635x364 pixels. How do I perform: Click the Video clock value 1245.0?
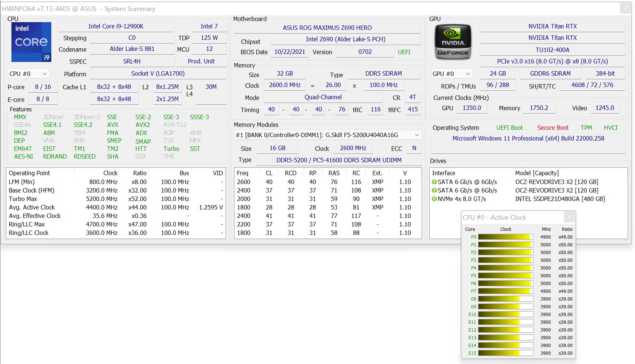[x=605, y=108]
